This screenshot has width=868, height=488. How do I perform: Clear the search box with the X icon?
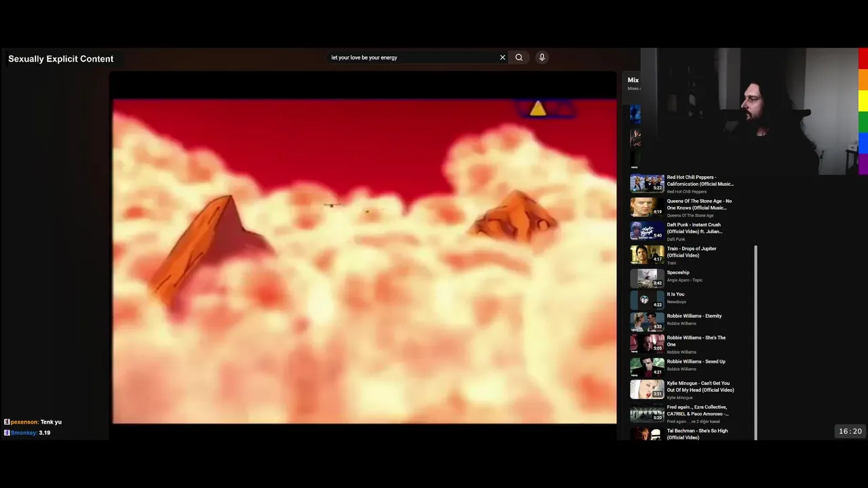[x=502, y=58]
